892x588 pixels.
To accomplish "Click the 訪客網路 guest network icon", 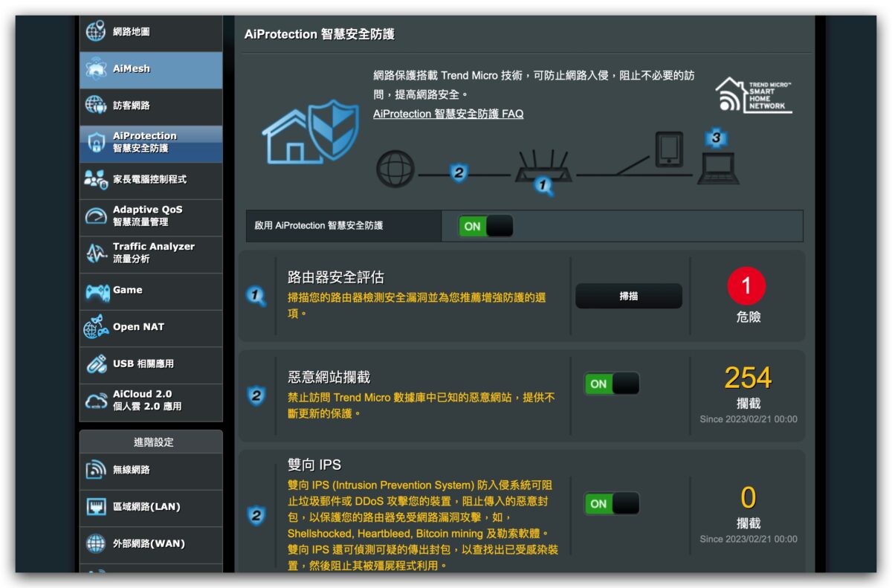I will tap(96, 106).
